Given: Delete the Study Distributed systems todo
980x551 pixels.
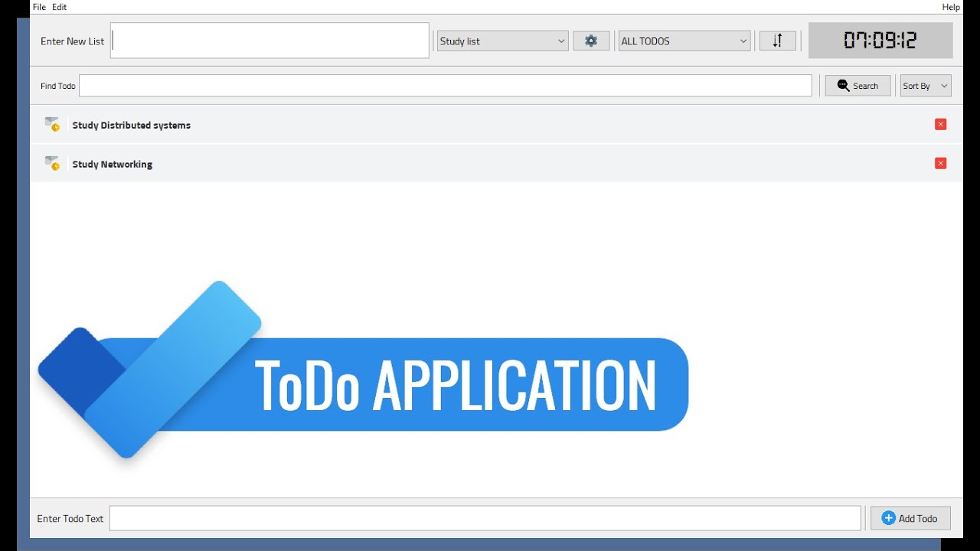Looking at the screenshot, I should (x=941, y=125).
